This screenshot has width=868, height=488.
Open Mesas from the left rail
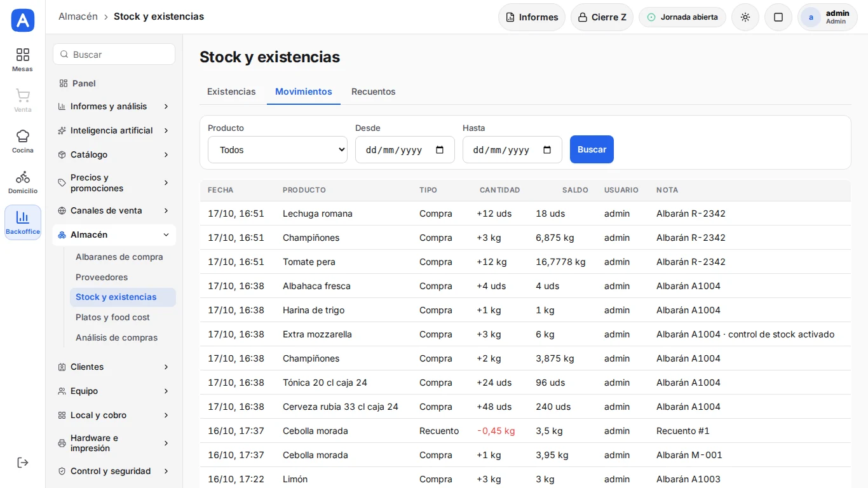tap(23, 60)
